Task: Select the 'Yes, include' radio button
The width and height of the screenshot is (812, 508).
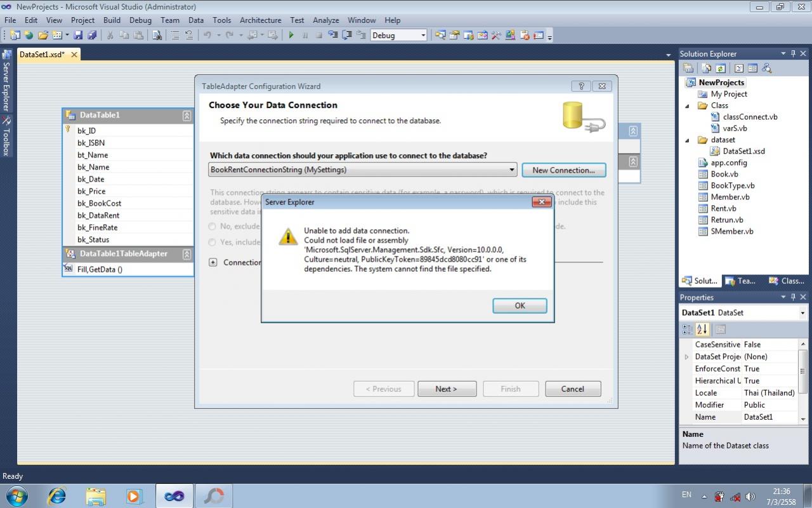Action: coord(213,242)
